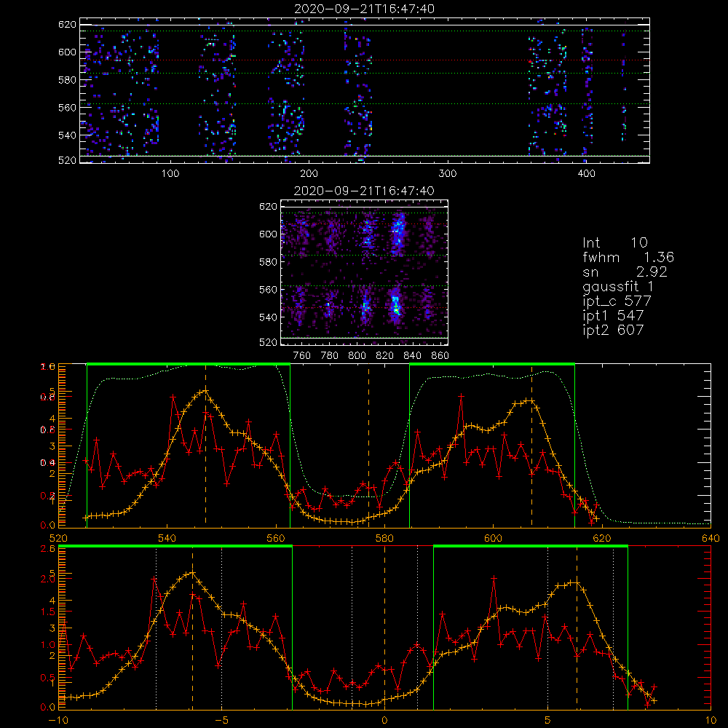This screenshot has height=728, width=728.
Task: Click the 'ipt2 607' readout line
Action: click(613, 330)
